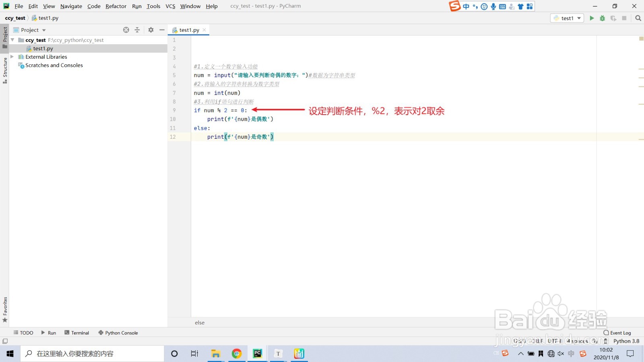Click the Sogou input method S logo

455,6
